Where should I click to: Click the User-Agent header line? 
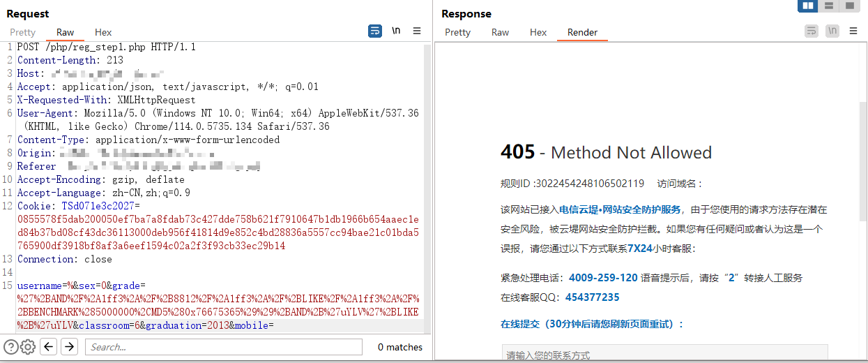(x=218, y=119)
